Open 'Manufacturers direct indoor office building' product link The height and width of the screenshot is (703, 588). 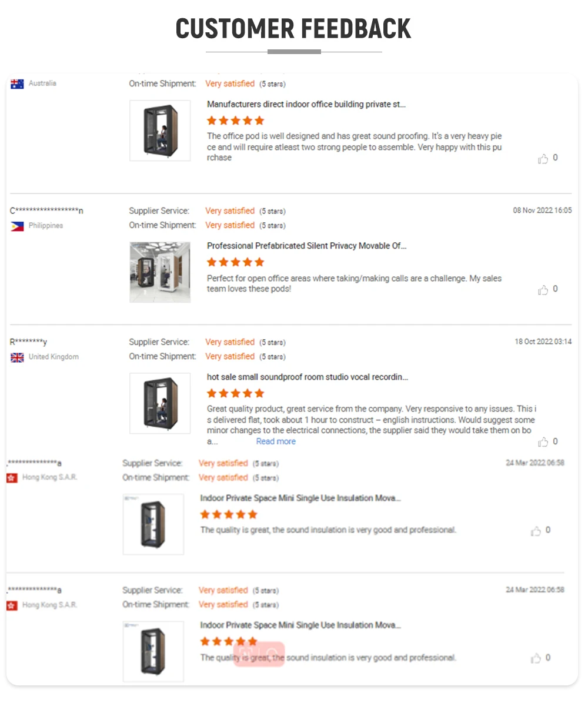click(306, 105)
